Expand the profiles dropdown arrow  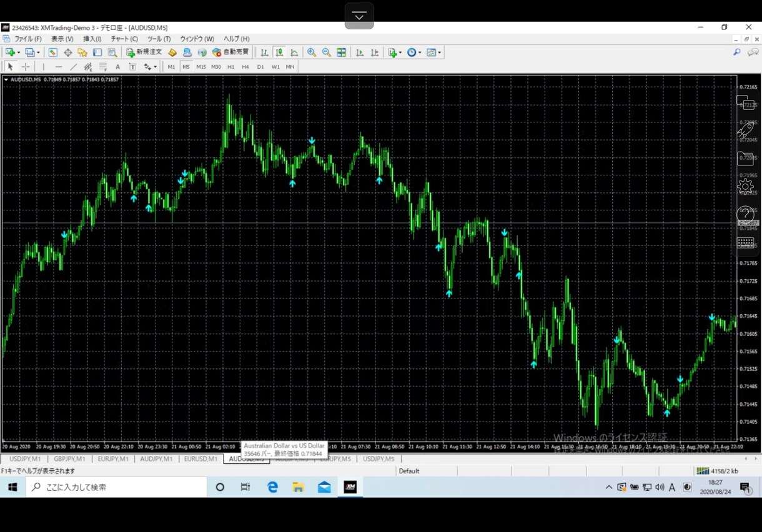click(38, 52)
